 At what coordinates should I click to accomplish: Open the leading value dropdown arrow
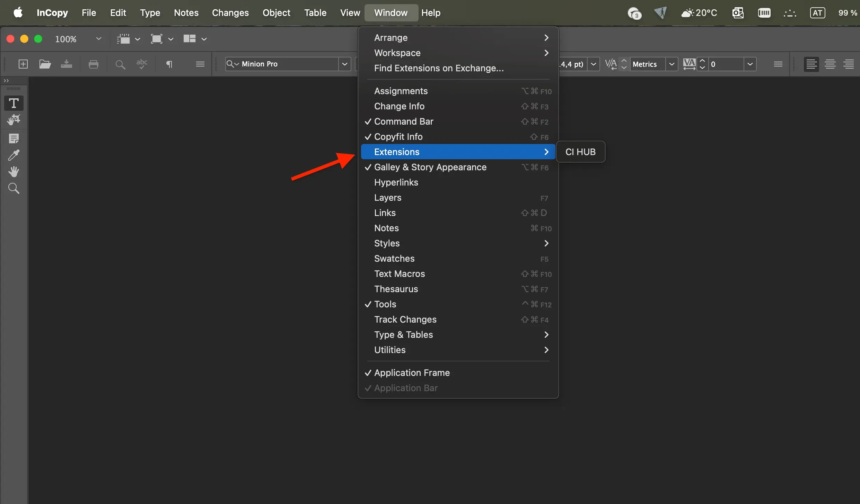click(593, 64)
